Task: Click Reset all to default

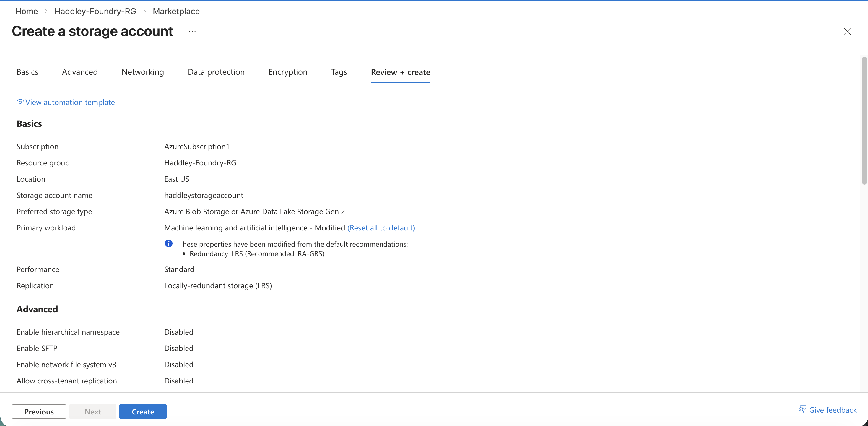Action: pyautogui.click(x=381, y=227)
